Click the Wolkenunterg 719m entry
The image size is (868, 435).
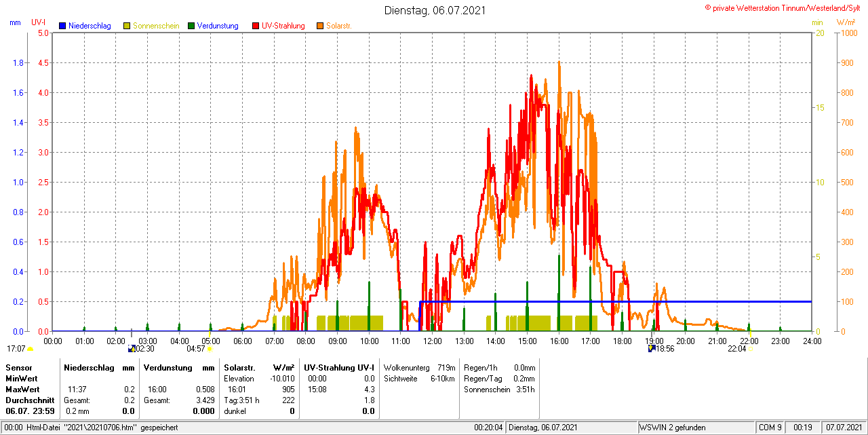[419, 367]
